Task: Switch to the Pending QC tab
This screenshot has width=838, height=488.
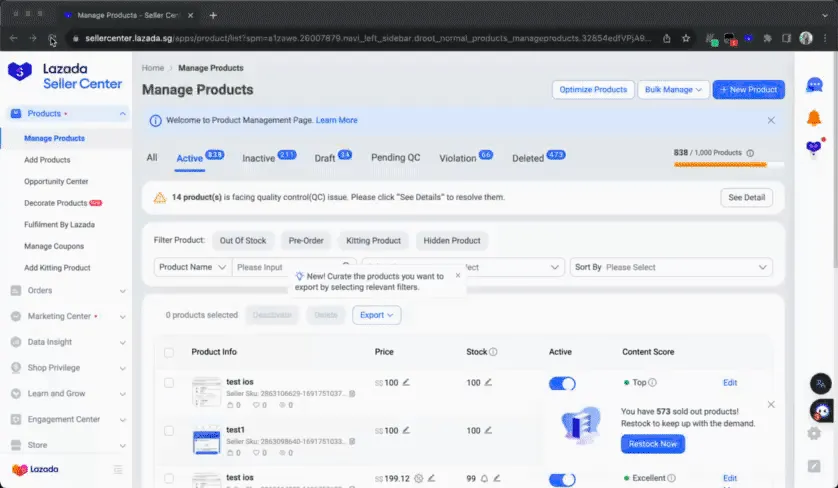Action: click(395, 158)
